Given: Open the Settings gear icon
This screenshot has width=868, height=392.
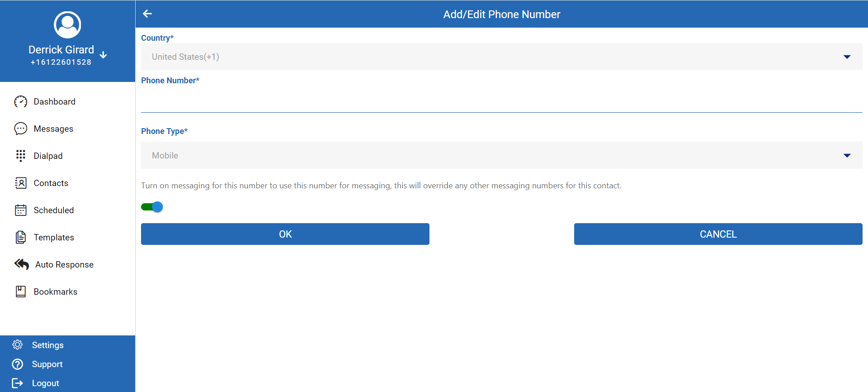Looking at the screenshot, I should click(18, 345).
